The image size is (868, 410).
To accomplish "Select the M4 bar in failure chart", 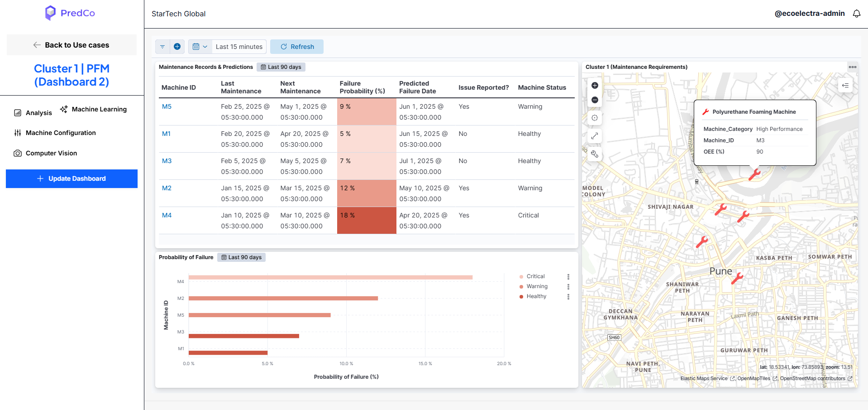I will (x=330, y=277).
